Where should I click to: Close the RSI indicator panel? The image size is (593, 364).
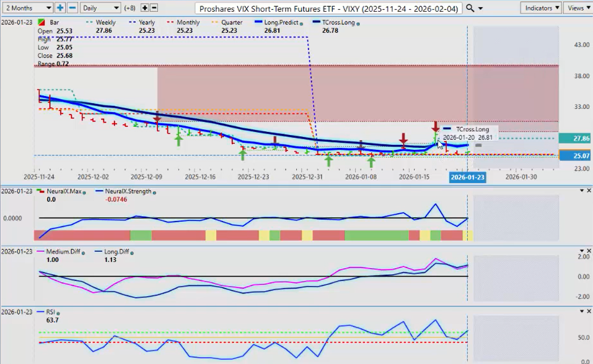point(588,312)
